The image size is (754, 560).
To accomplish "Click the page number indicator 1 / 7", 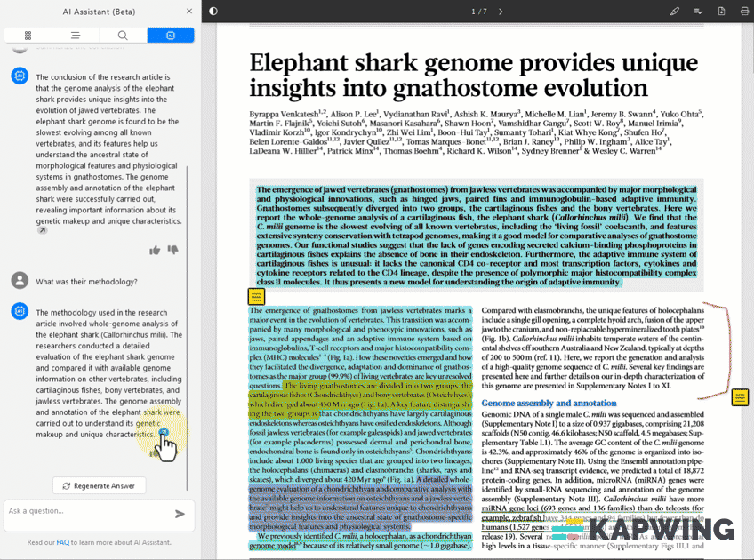I will point(478,12).
